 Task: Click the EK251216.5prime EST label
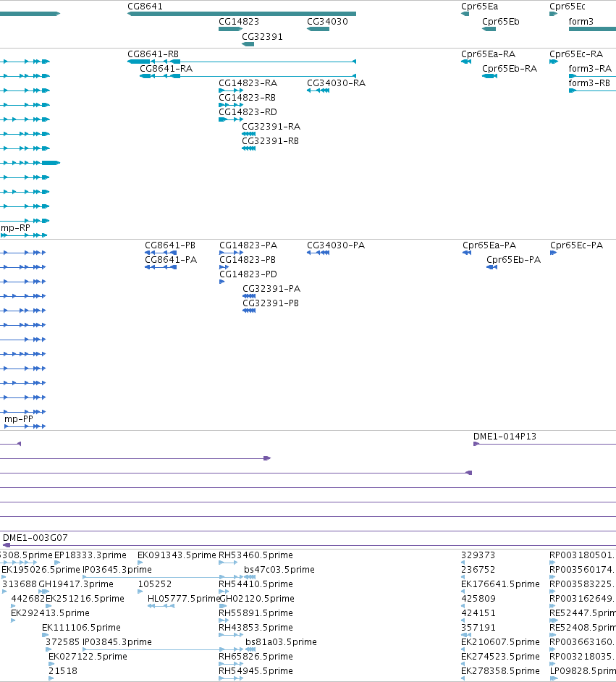(85, 599)
